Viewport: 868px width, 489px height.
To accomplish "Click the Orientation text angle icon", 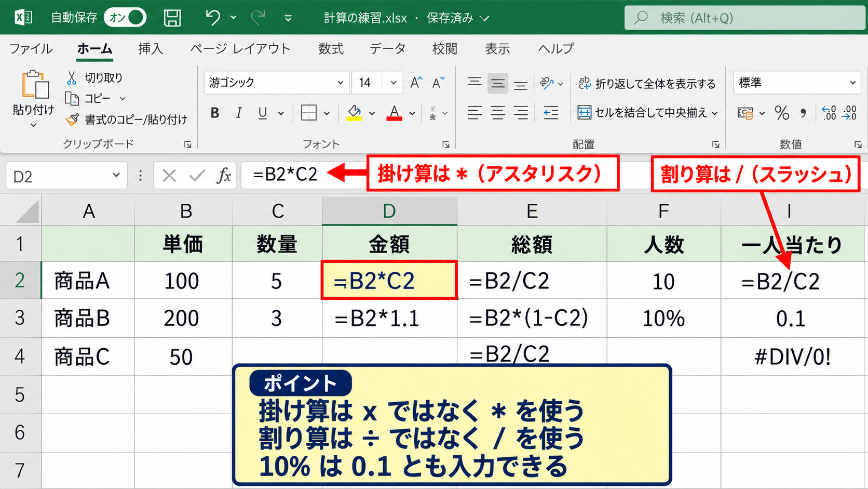I will (547, 83).
